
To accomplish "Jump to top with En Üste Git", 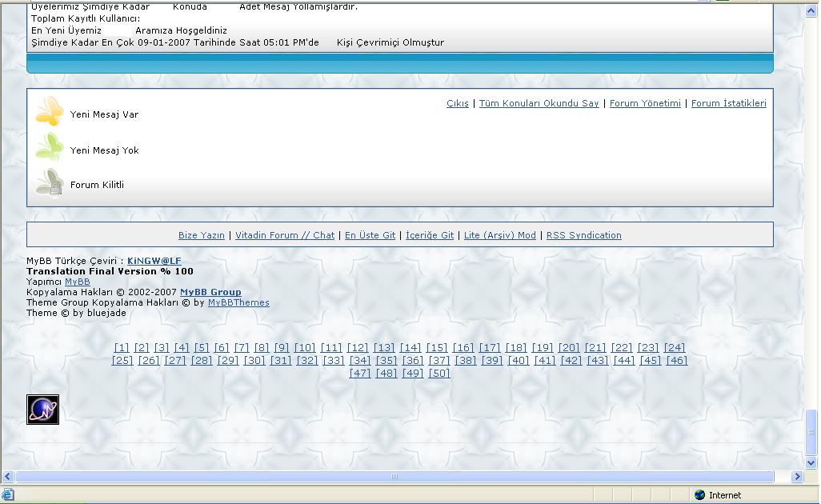I will pos(370,235).
